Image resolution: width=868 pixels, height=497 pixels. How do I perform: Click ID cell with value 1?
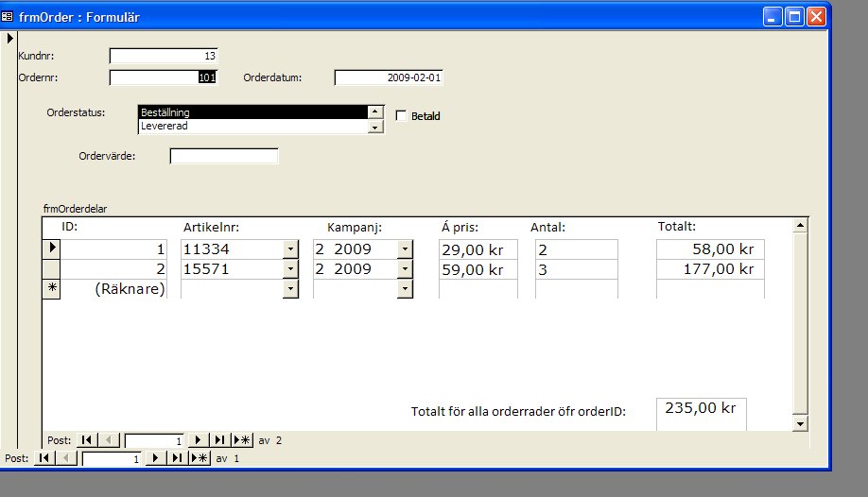pyautogui.click(x=113, y=249)
